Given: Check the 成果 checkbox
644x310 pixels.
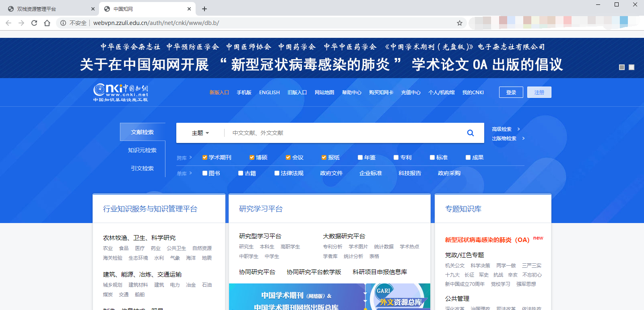Looking at the screenshot, I should point(468,157).
